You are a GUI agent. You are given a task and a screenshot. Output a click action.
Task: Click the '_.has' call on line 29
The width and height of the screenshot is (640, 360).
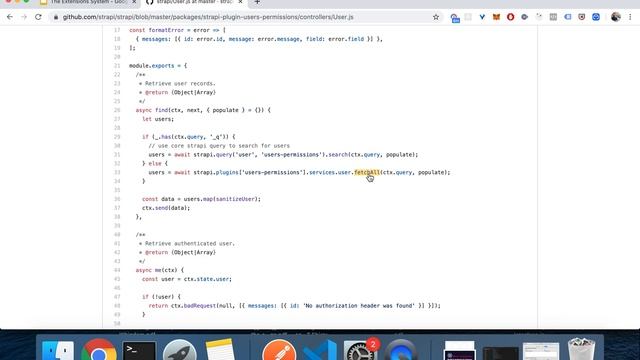(163, 137)
